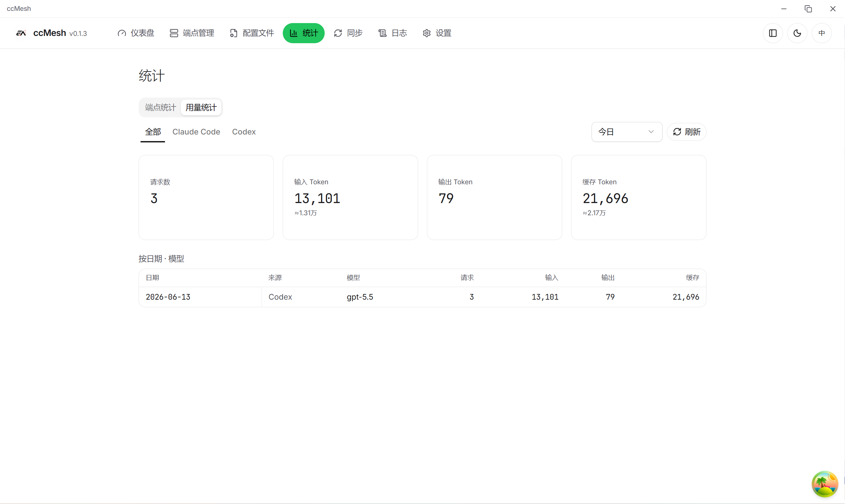This screenshot has height=504, width=845.
Task: Open the 今日 date range dropdown
Action: 627,132
